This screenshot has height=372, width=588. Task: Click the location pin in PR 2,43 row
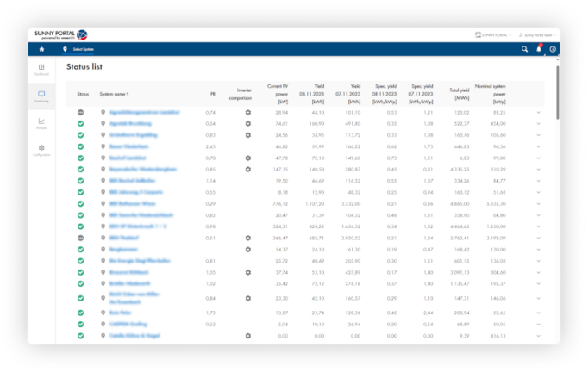click(103, 146)
